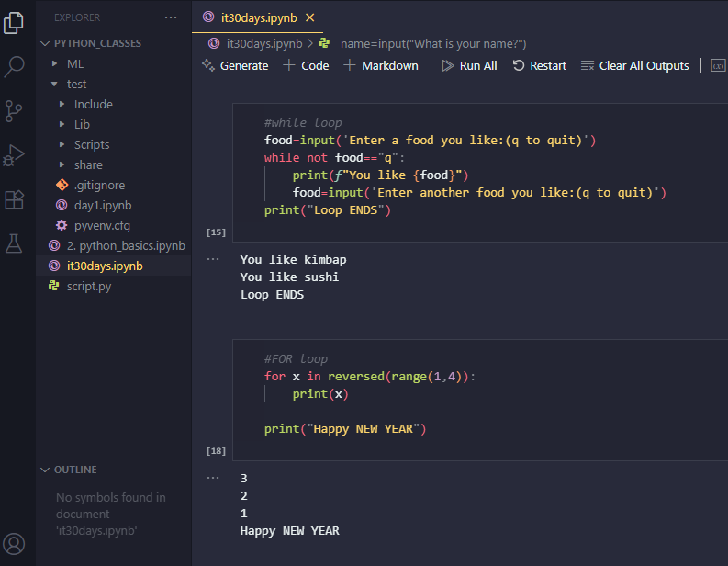Click the 'You like kimbap' output line
Image resolution: width=728 pixels, height=566 pixels.
pyautogui.click(x=293, y=260)
